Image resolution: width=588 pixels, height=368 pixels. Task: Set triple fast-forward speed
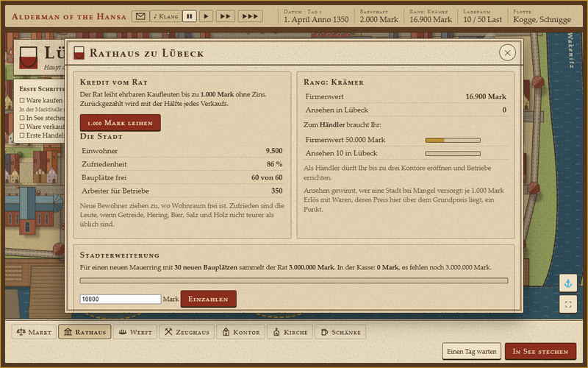coord(250,16)
